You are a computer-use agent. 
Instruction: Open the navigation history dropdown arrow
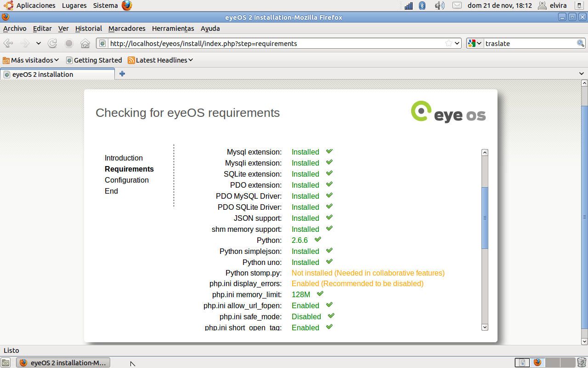pos(39,43)
